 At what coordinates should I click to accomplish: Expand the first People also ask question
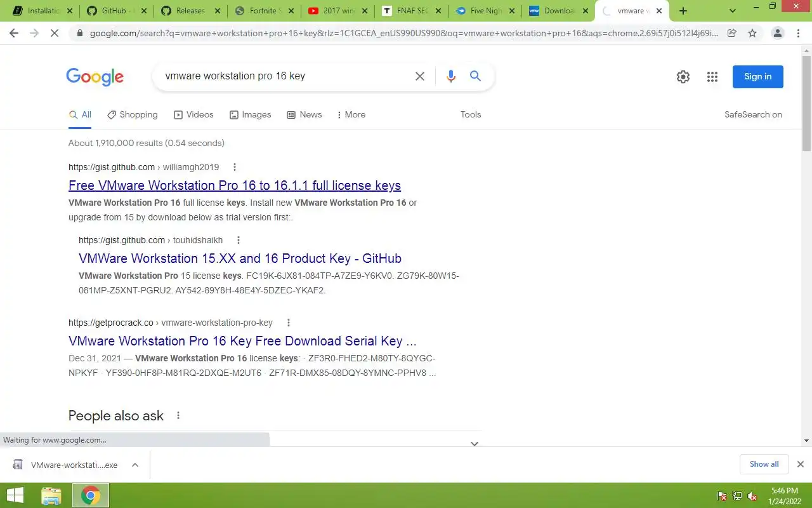[475, 443]
